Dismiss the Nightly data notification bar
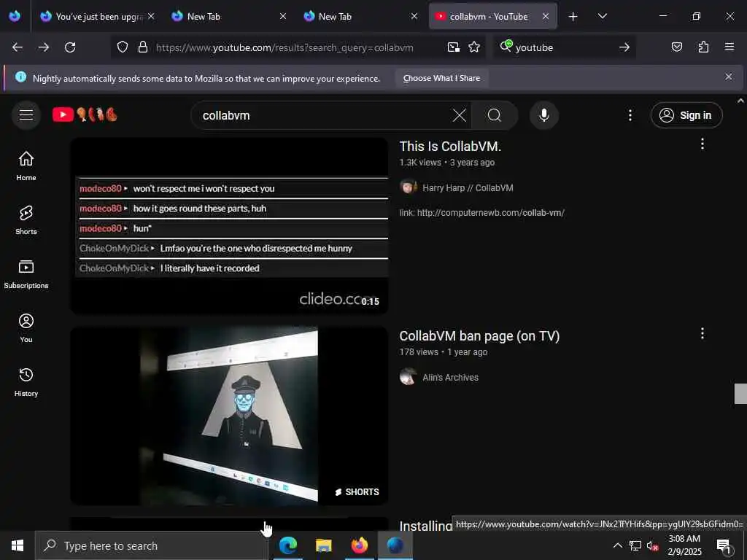The width and height of the screenshot is (747, 560). click(729, 77)
